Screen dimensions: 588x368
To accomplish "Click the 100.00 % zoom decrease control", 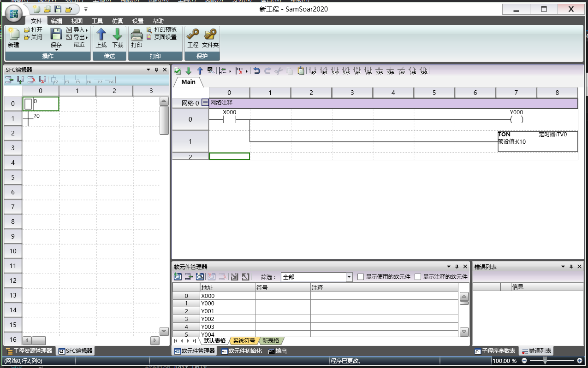I will coord(525,361).
